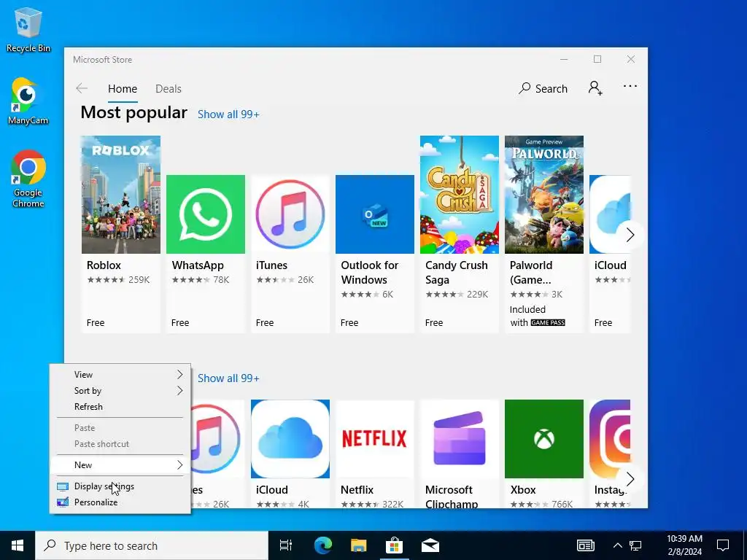Expand the Sort by submenu

120,391
